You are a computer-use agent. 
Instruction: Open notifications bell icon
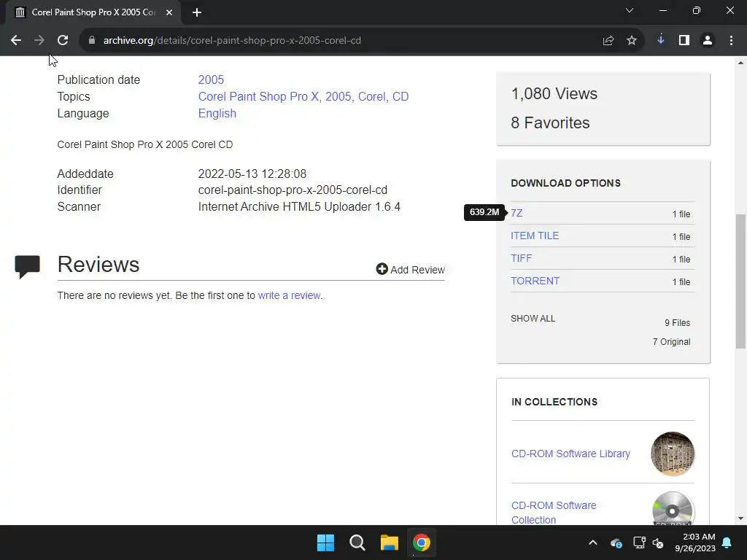point(727,542)
